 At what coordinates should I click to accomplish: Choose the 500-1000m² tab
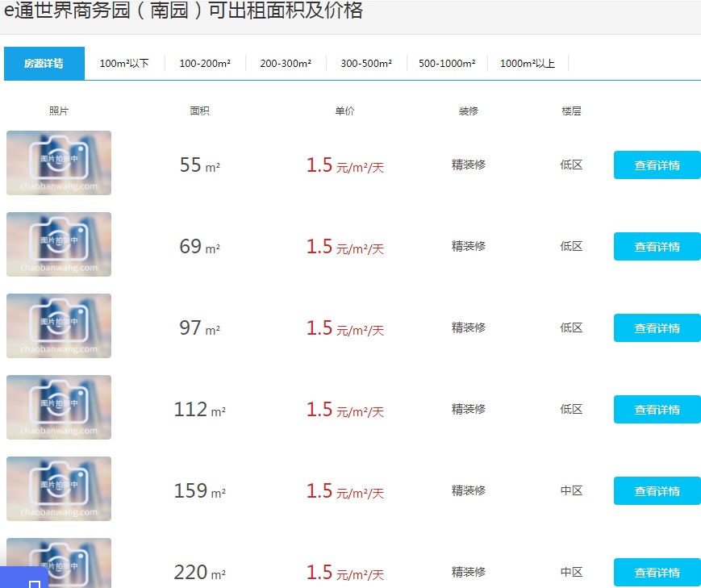(447, 64)
